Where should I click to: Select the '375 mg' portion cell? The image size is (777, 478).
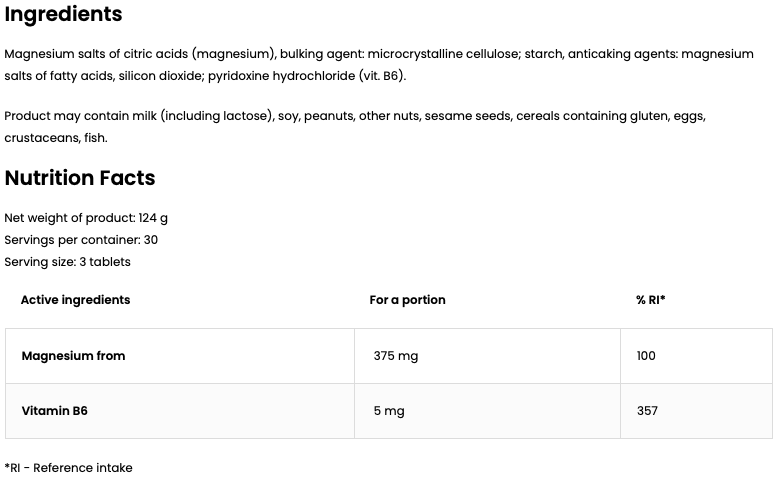coord(396,356)
